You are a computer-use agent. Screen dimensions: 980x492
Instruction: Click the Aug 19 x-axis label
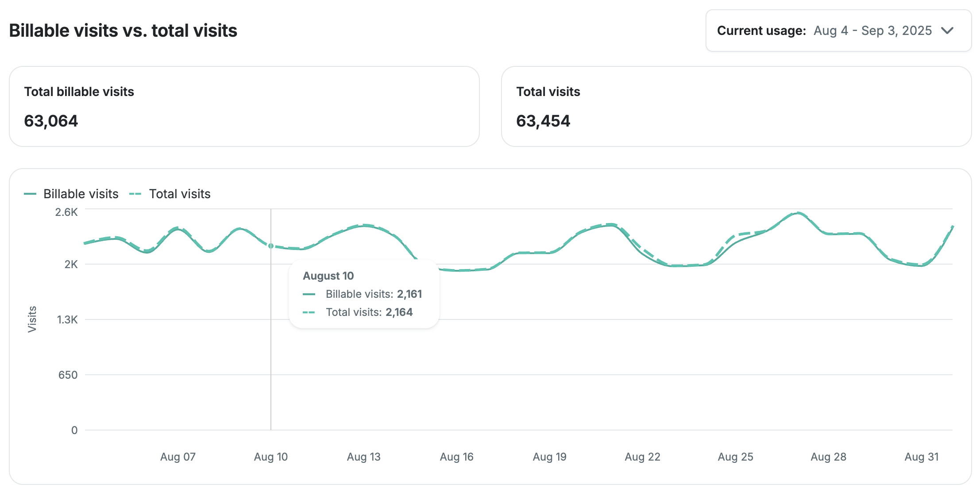pyautogui.click(x=549, y=457)
